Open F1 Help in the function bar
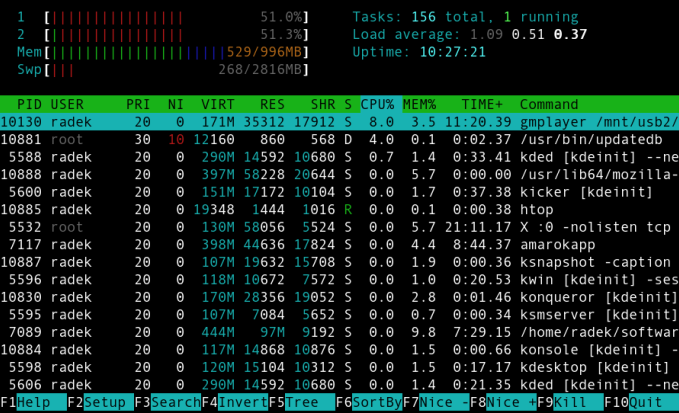Image resolution: width=679 pixels, height=413 pixels. (x=33, y=403)
